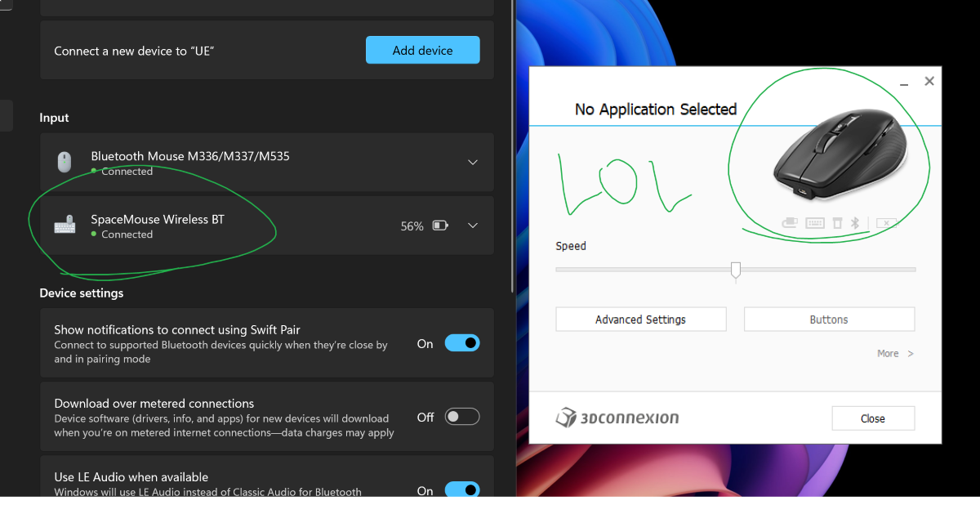Click 'Use LE Audio when available' title

point(131,476)
